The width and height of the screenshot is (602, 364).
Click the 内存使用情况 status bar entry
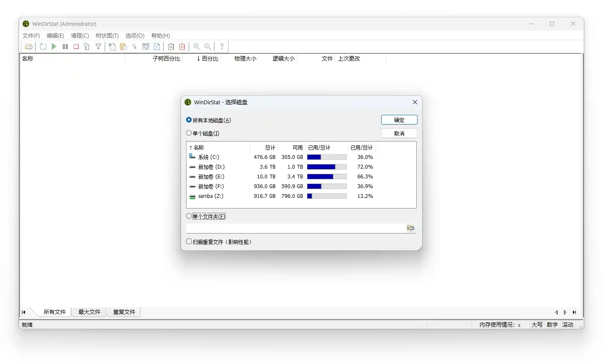click(500, 325)
